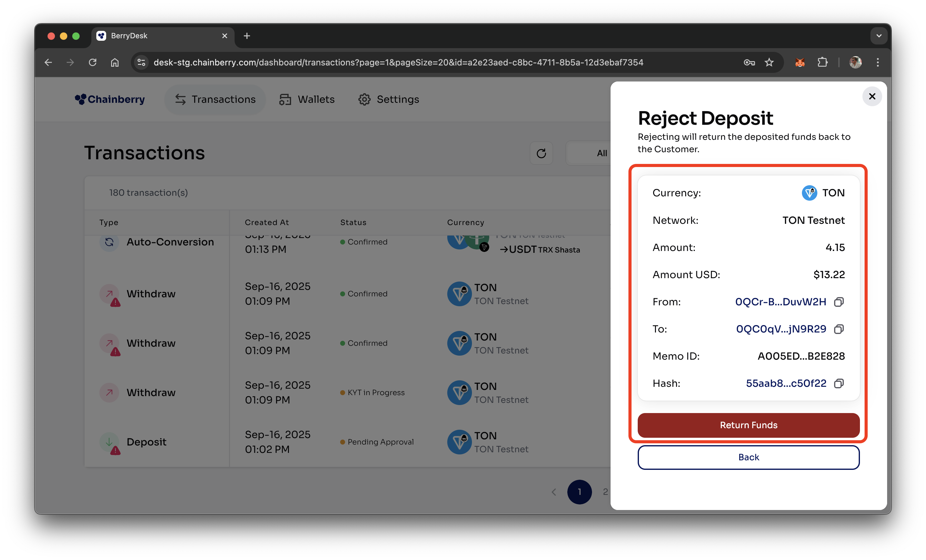
Task: Click the browser address bar URL
Action: click(x=398, y=62)
